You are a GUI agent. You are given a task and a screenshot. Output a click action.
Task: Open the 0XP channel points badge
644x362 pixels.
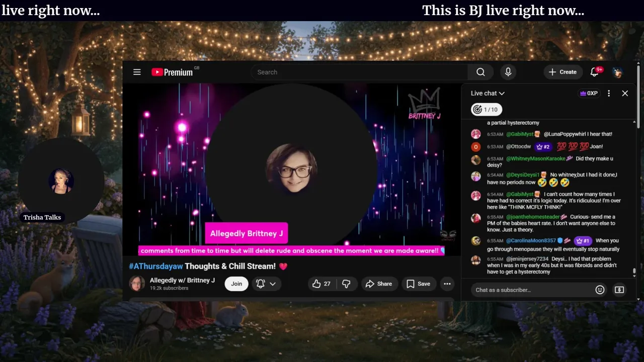[589, 93]
